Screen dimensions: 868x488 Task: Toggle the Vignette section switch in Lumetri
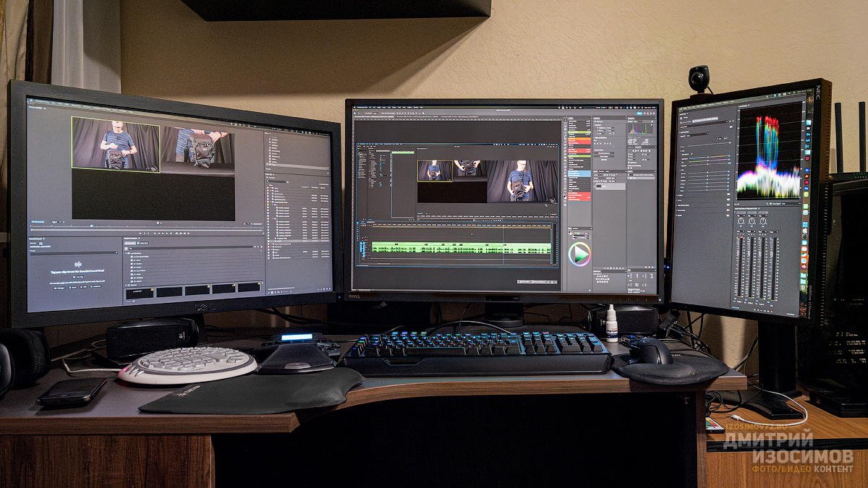pyautogui.click(x=728, y=215)
